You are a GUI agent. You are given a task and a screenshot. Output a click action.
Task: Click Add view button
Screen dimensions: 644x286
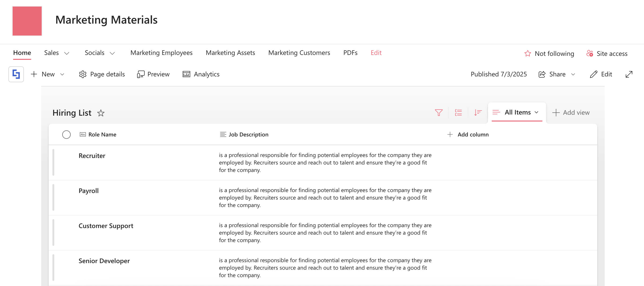click(571, 113)
